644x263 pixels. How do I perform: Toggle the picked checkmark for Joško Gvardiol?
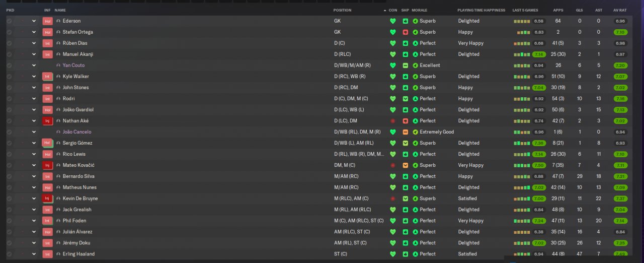pyautogui.click(x=9, y=110)
